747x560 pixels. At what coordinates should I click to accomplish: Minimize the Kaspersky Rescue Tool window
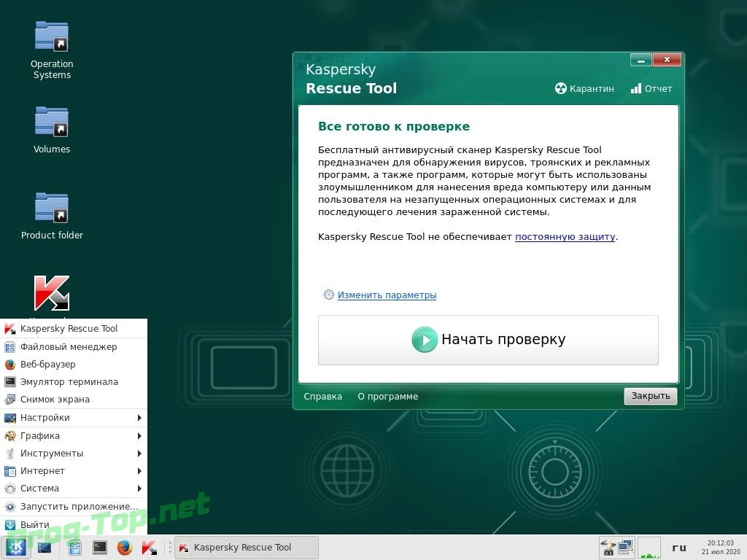640,61
